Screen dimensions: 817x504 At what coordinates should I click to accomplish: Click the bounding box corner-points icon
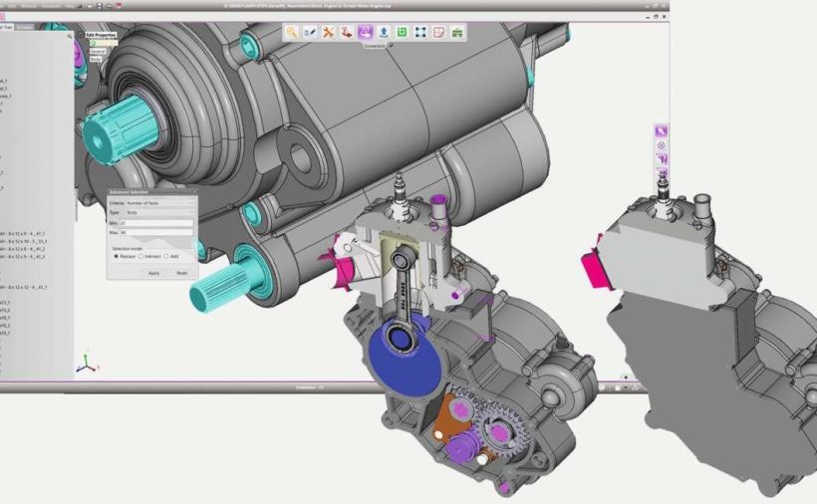tap(420, 32)
